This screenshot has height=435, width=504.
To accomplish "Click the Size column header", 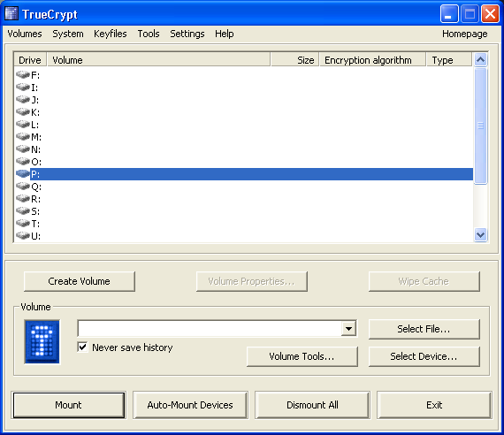I will tap(294, 60).
